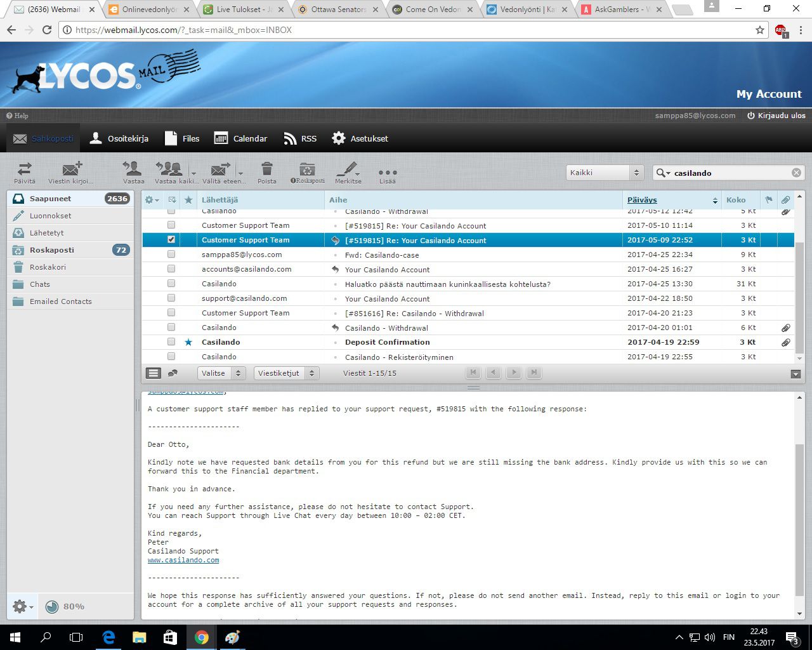Forward the message with Välitä eteenpäin
812x650 pixels.
click(x=221, y=173)
